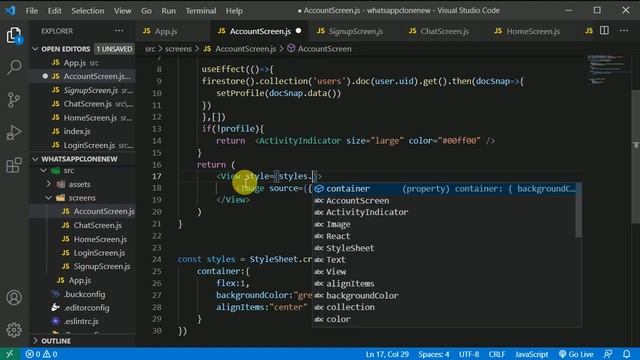Screen dimensions: 640x360
Task: Open SignupScreen.js under screens folder
Action: 82,266
